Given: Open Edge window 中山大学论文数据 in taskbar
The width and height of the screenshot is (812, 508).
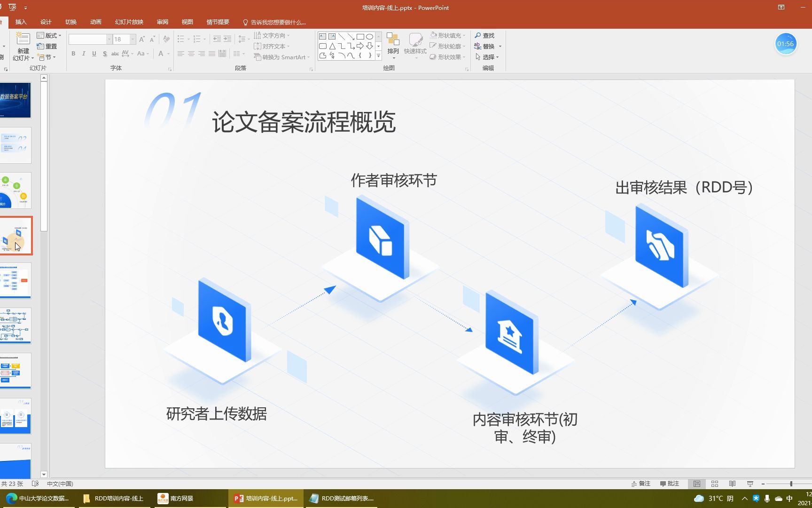Looking at the screenshot, I should pyautogui.click(x=38, y=498).
